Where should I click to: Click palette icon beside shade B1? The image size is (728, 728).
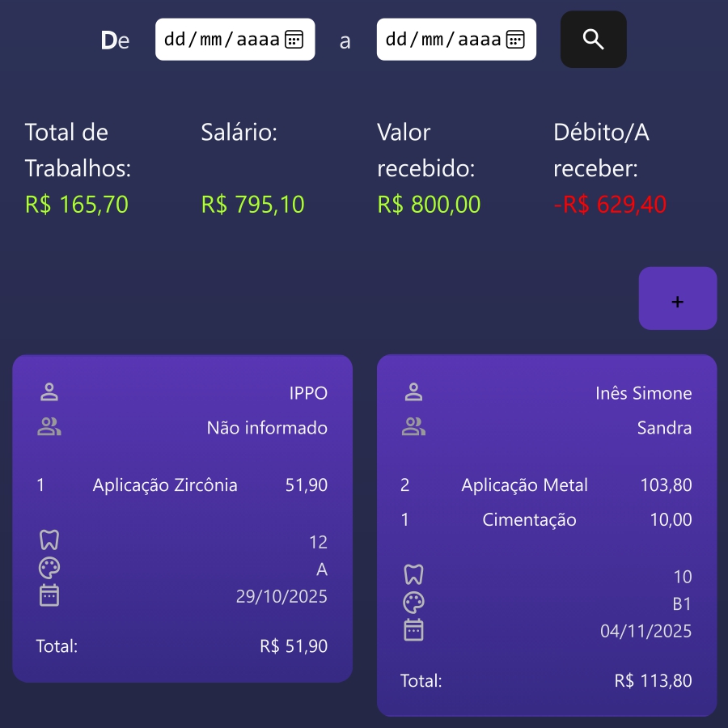point(414,603)
